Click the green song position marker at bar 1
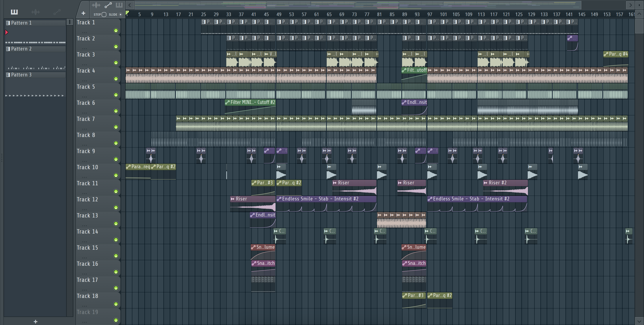This screenshot has width=644, height=325. coord(127,13)
